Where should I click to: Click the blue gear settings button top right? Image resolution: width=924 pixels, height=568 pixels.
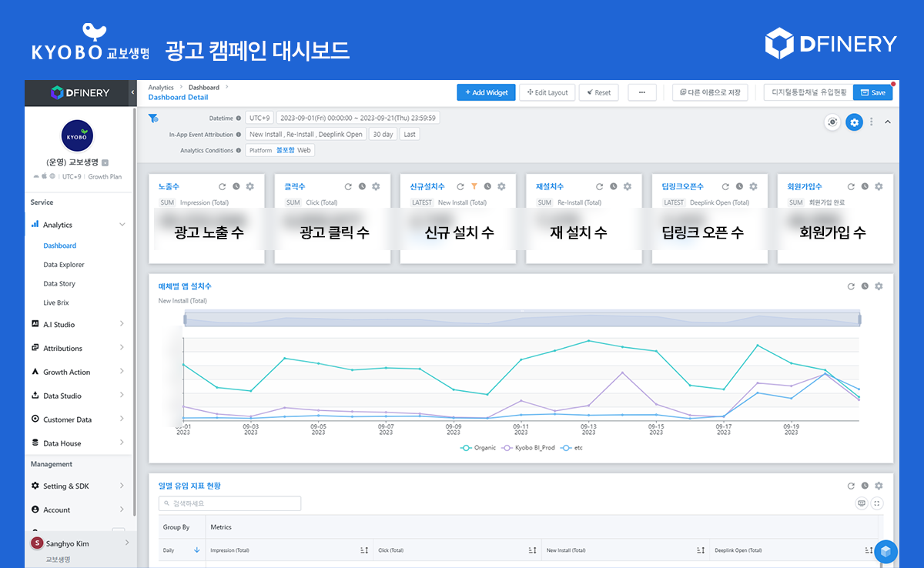(x=854, y=122)
